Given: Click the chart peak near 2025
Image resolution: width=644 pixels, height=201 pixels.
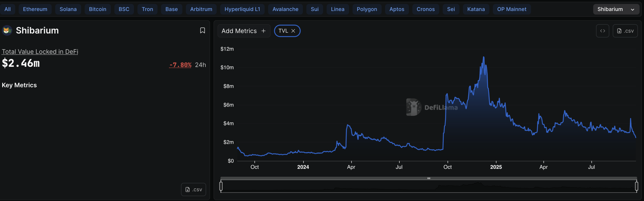Looking at the screenshot, I should coord(484,57).
